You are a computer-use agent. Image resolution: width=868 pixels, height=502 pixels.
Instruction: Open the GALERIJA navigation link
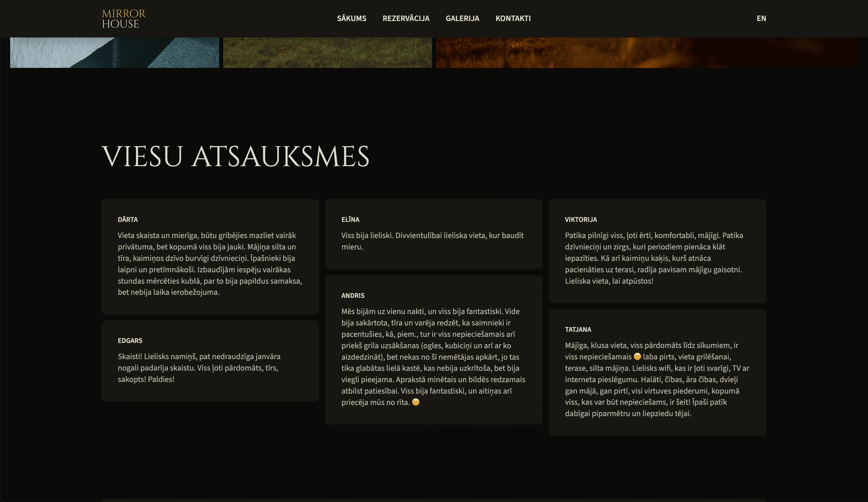[462, 18]
